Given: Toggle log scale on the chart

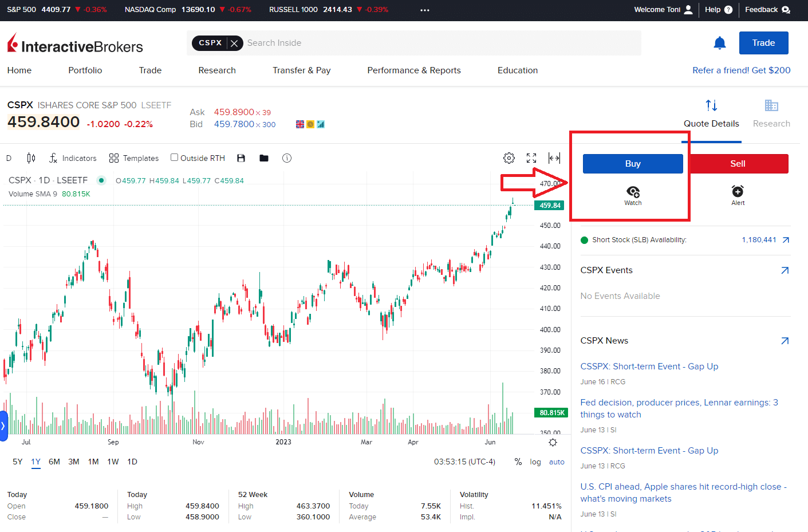Looking at the screenshot, I should coord(535,462).
